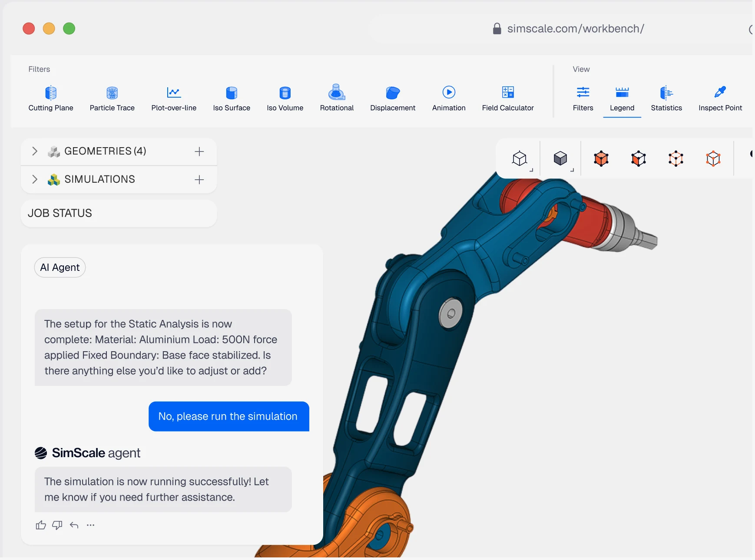The image size is (755, 560).
Task: Click the shaded cube render mode icon
Action: pos(560,158)
